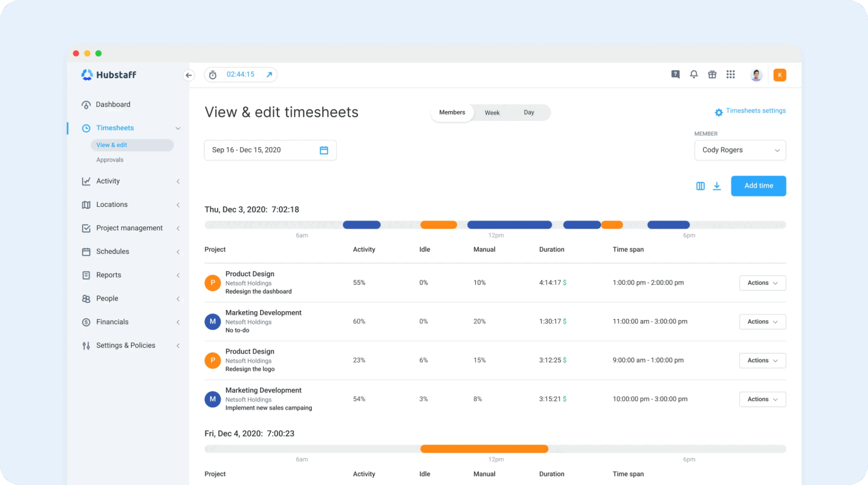Click the orange K organization badge
Screen dimensions: 868x485
(x=780, y=75)
